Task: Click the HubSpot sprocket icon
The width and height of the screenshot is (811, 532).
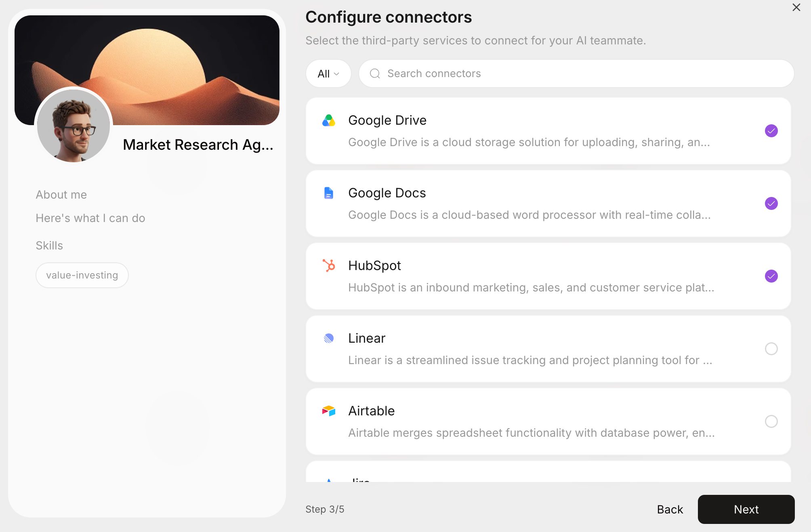Action: tap(329, 266)
